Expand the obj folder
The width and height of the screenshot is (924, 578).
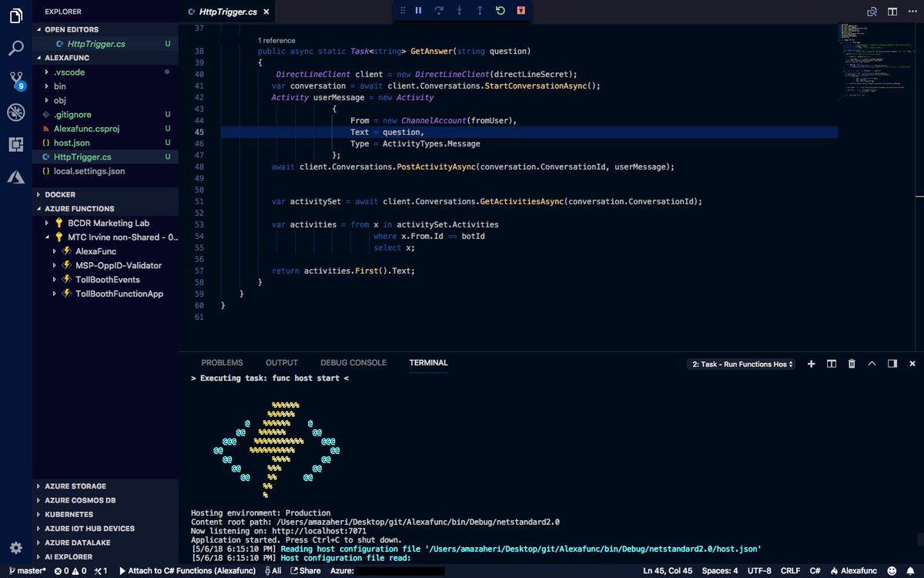click(x=105, y=100)
